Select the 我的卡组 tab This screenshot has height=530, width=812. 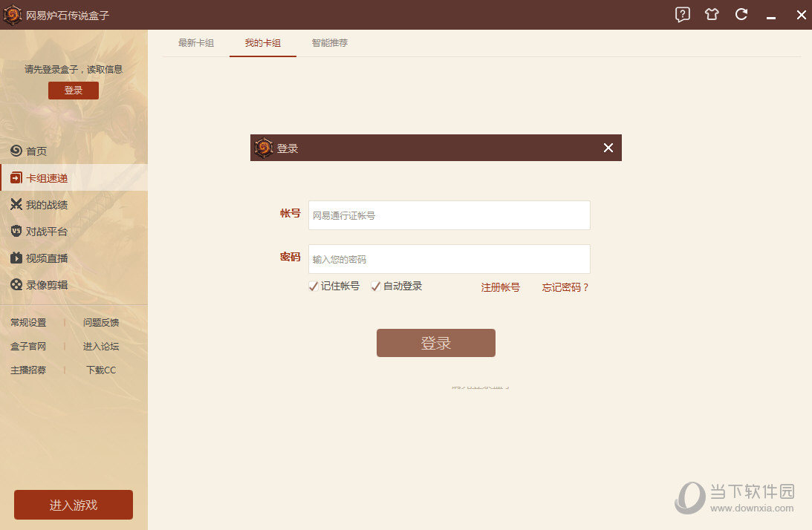[x=263, y=43]
